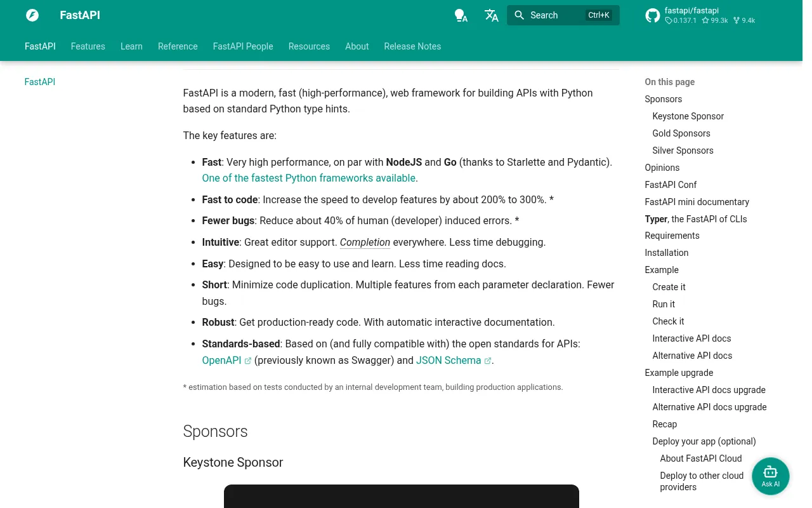Focus the Search input field

pyautogui.click(x=563, y=15)
